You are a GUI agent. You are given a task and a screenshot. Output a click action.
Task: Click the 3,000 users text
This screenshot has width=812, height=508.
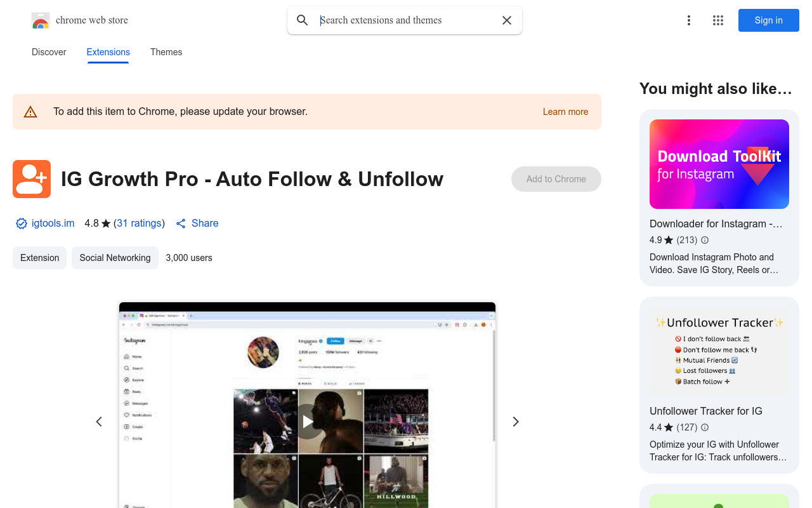pos(189,258)
